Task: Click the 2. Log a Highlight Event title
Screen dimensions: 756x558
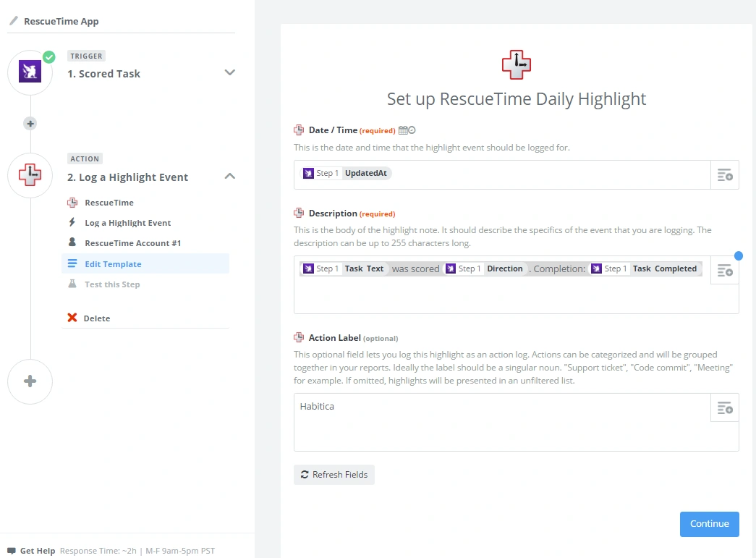Action: [x=128, y=177]
